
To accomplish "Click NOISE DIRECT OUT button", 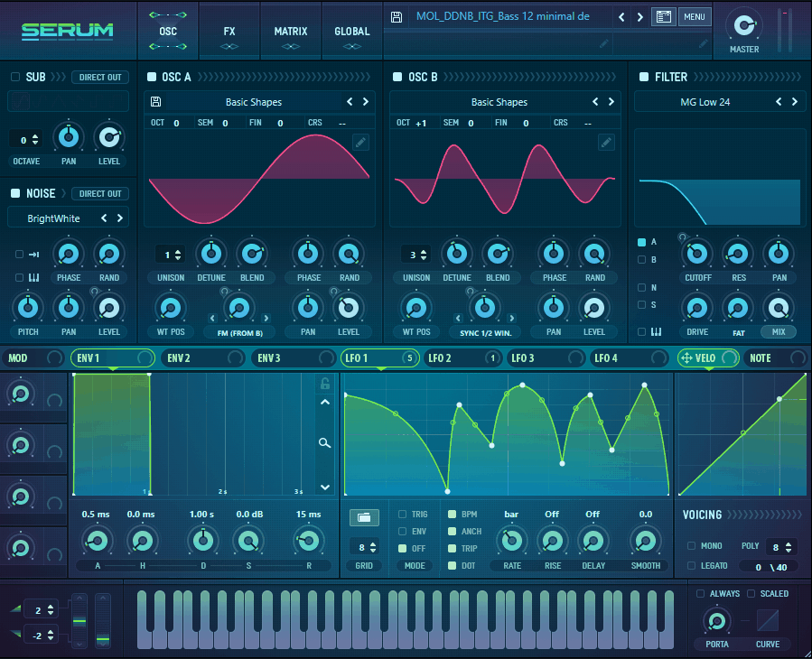I will 100,193.
